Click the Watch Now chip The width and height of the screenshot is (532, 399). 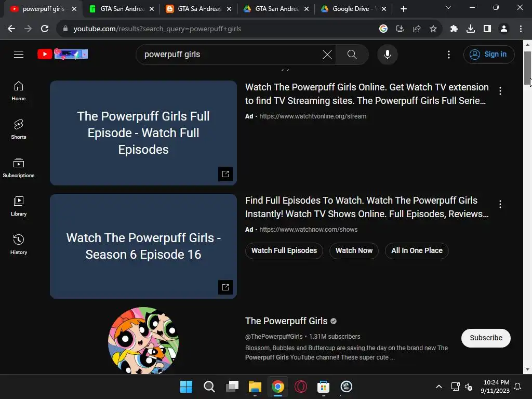point(354,251)
